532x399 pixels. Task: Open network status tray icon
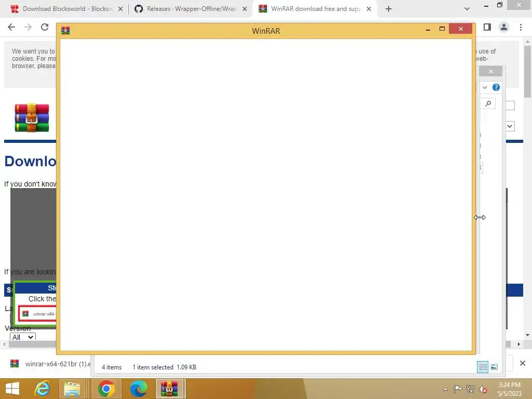[471, 389]
